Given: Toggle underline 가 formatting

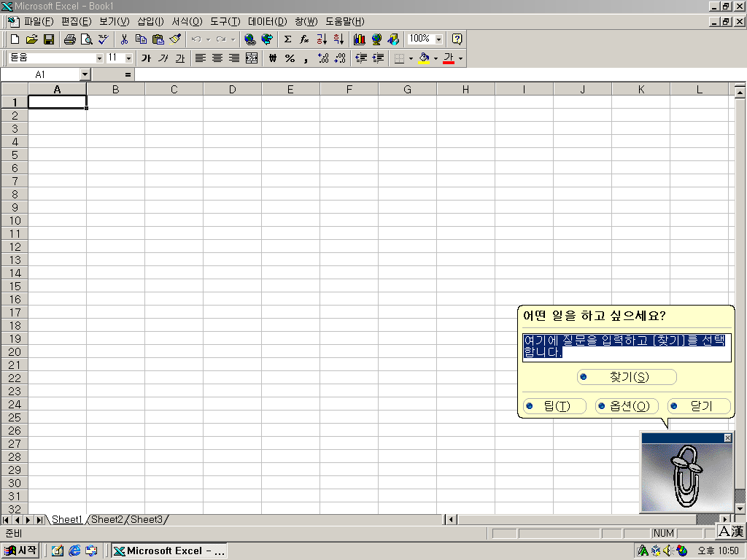Looking at the screenshot, I should [179, 58].
